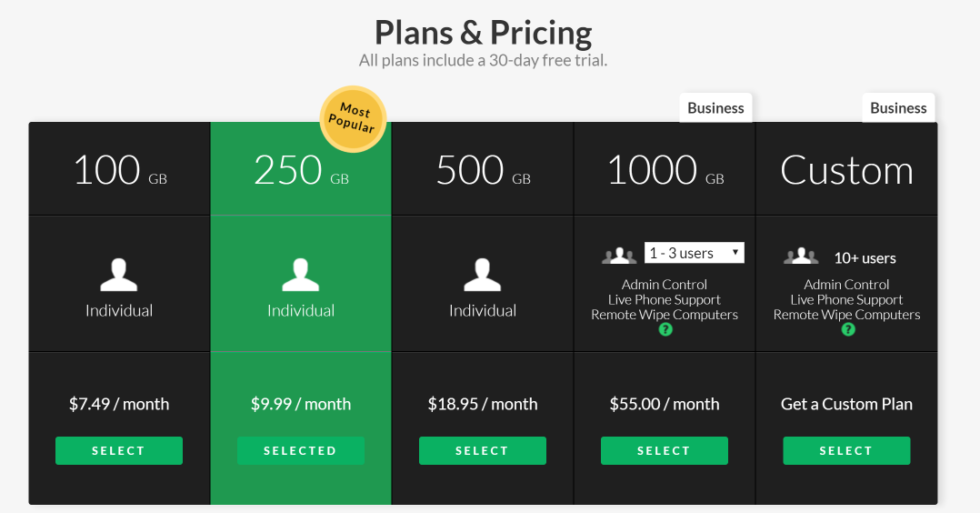Screen dimensions: 980x513
Task: Click the Business tab above the Custom plan
Action: 898,108
